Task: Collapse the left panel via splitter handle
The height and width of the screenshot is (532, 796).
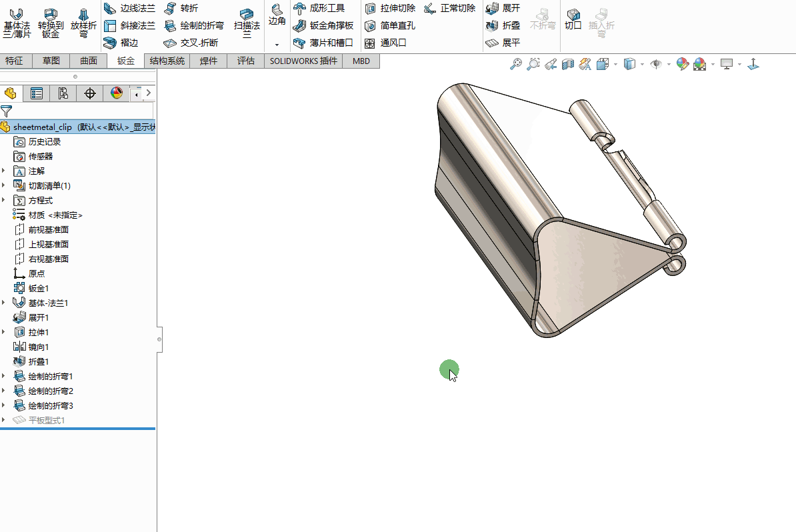Action: pyautogui.click(x=159, y=339)
